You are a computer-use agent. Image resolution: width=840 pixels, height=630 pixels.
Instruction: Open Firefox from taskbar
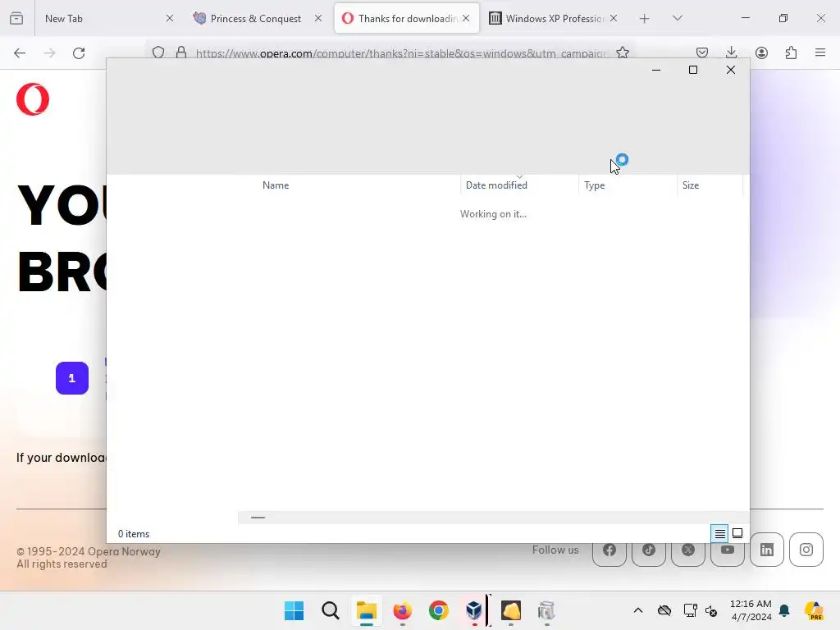(402, 610)
